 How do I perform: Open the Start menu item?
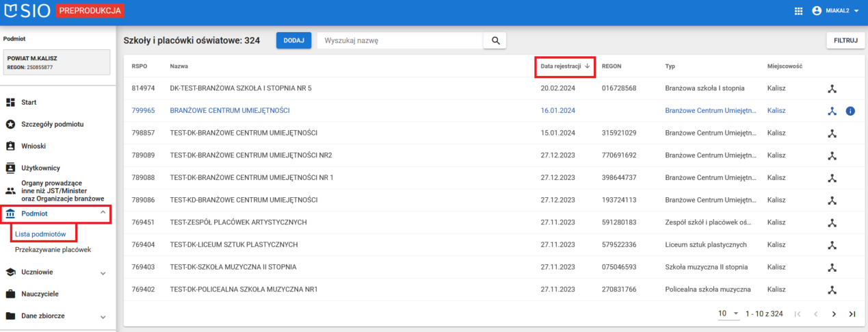[29, 102]
